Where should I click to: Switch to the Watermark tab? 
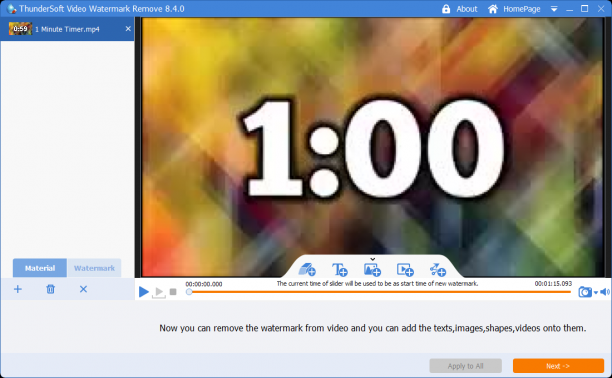(x=94, y=268)
